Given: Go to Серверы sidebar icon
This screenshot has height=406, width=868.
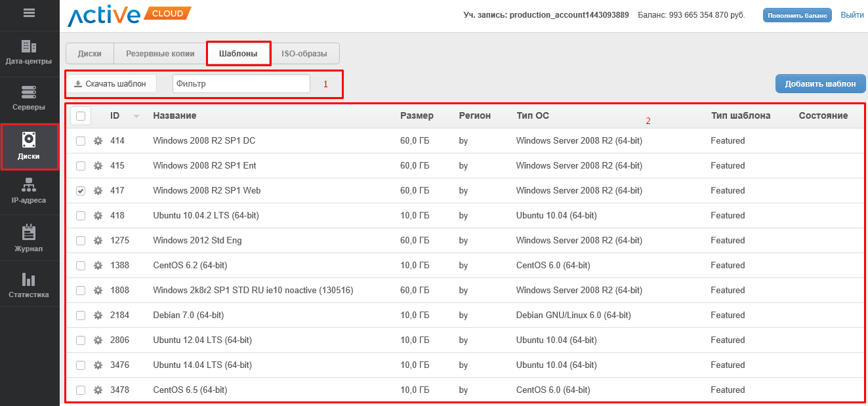Looking at the screenshot, I should pyautogui.click(x=29, y=98).
